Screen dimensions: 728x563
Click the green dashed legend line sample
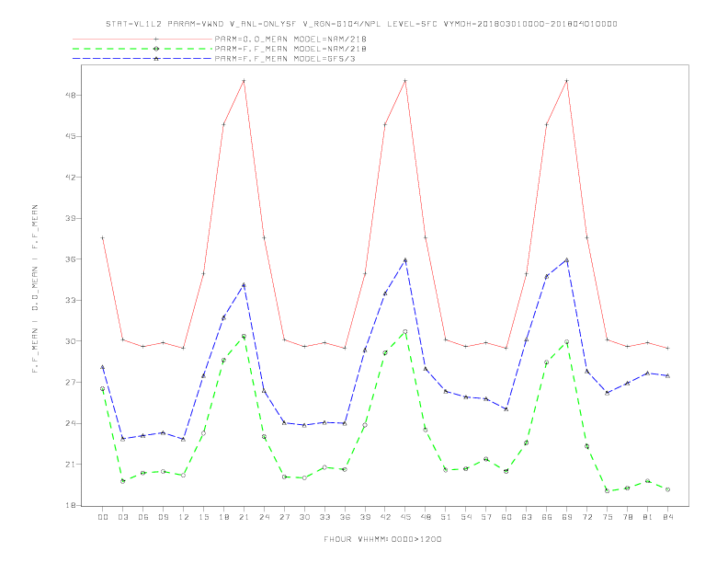point(142,49)
